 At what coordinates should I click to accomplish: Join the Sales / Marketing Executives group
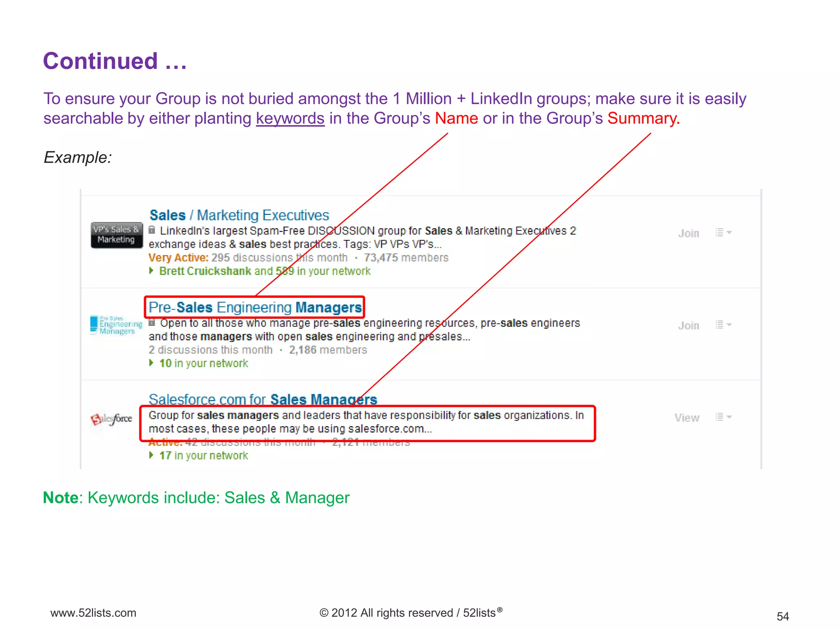(x=689, y=233)
